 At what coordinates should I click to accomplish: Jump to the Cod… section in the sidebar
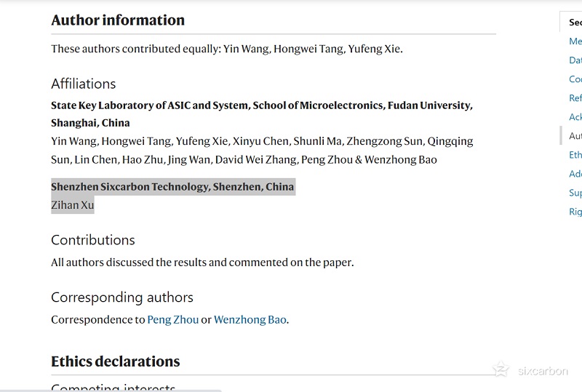pyautogui.click(x=575, y=79)
